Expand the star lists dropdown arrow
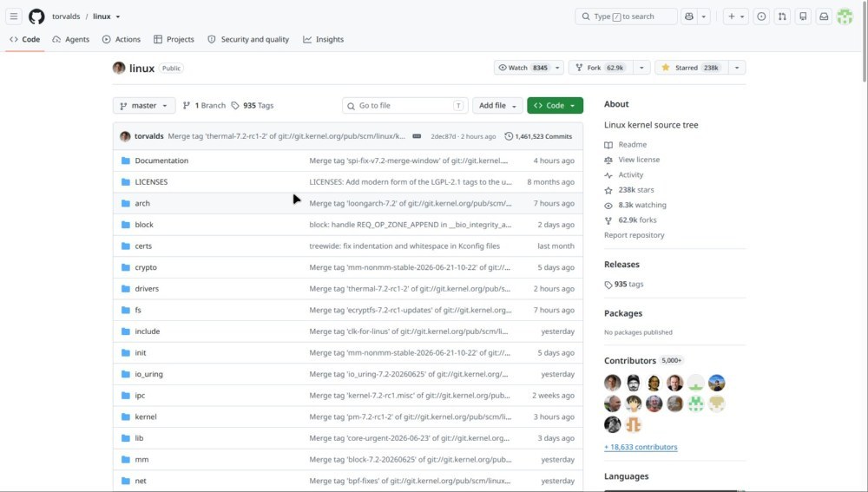Screen dimensions: 868x492 click(737, 68)
